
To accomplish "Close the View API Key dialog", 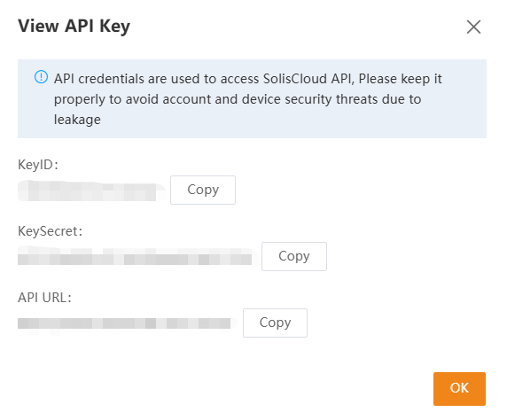I will point(473,27).
